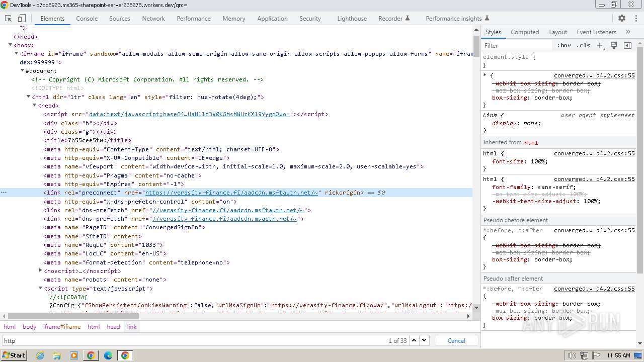This screenshot has height=362, width=644.
Task: Collapse the script text/javascript node
Action: (x=40, y=289)
